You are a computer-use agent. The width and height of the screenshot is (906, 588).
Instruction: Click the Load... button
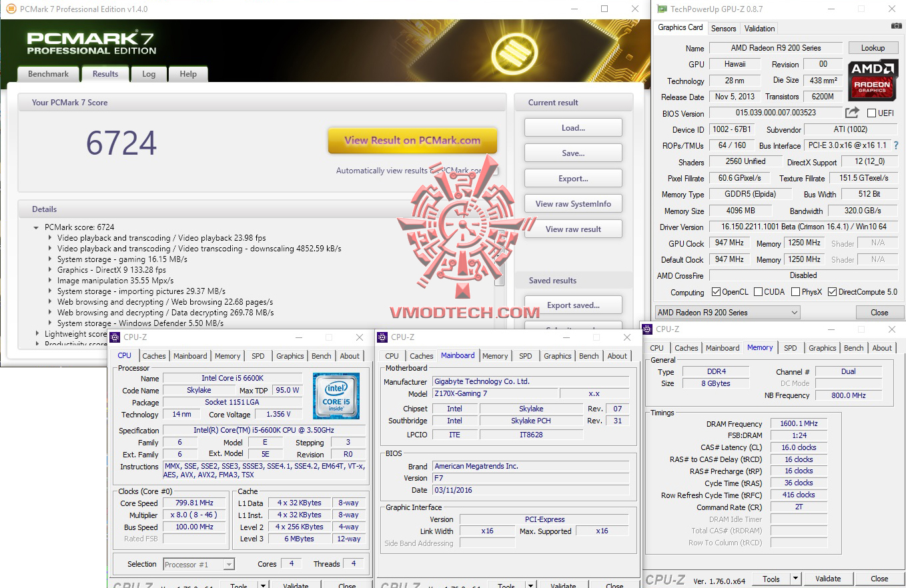(x=573, y=128)
